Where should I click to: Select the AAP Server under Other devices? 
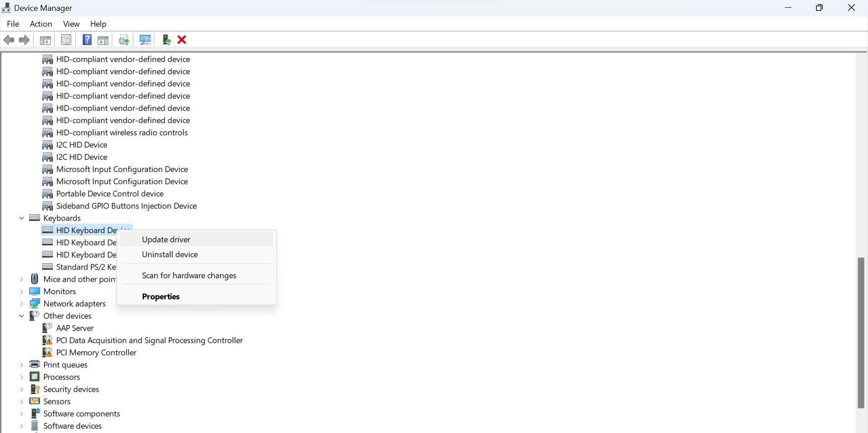pos(75,328)
